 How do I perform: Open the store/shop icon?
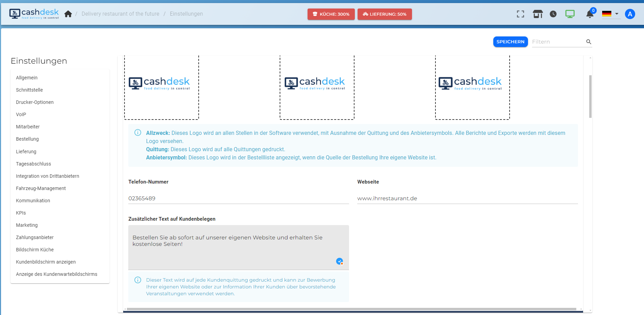click(x=538, y=14)
